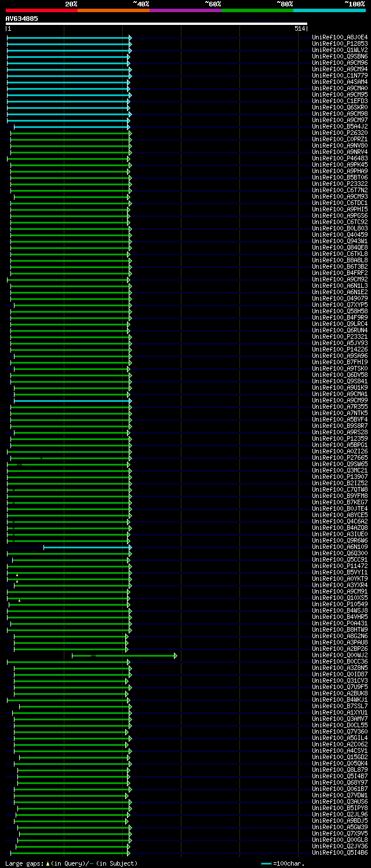Choose the UniRef100_B5BT06 row label

pos(340,177)
